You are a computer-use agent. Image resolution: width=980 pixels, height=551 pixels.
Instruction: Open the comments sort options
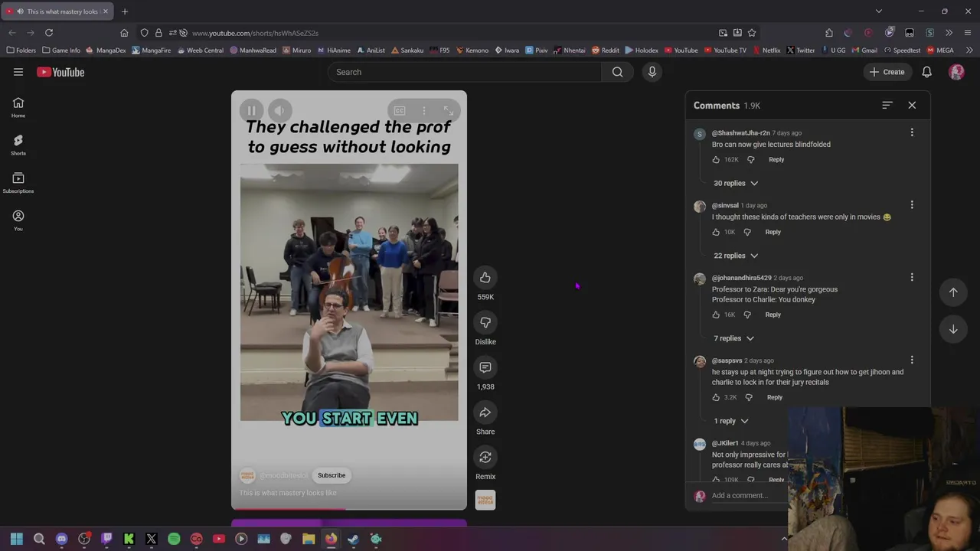point(887,105)
